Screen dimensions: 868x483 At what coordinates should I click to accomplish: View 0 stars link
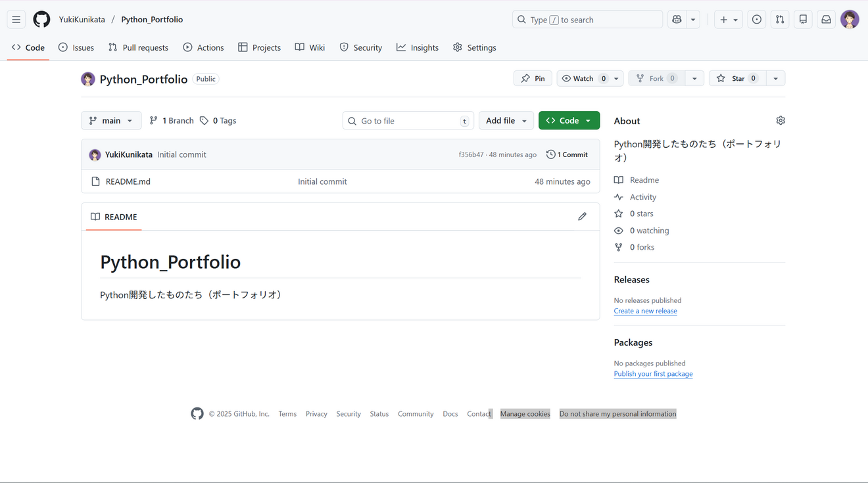[634, 214]
